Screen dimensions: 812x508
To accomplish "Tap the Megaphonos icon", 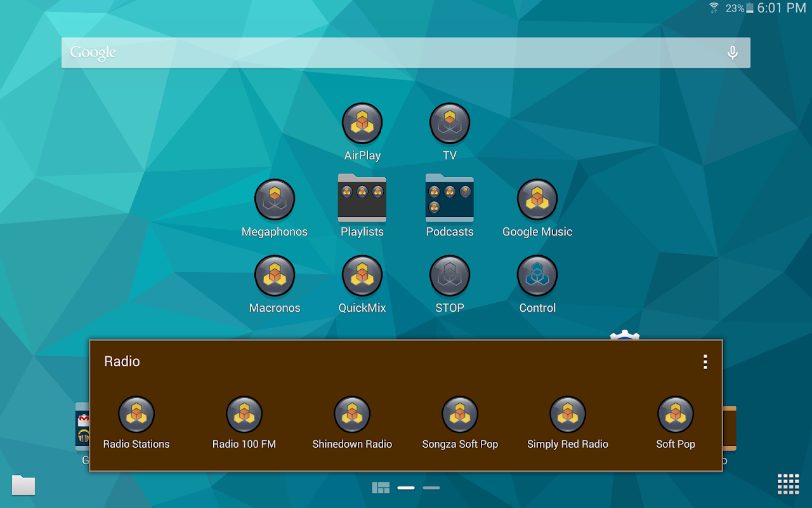I will [275, 200].
